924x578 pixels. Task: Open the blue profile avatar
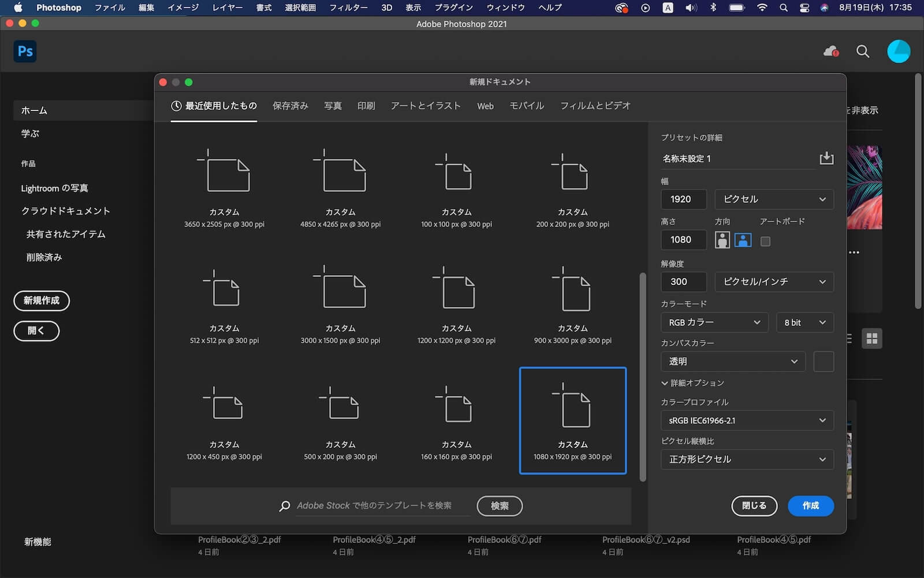point(899,51)
